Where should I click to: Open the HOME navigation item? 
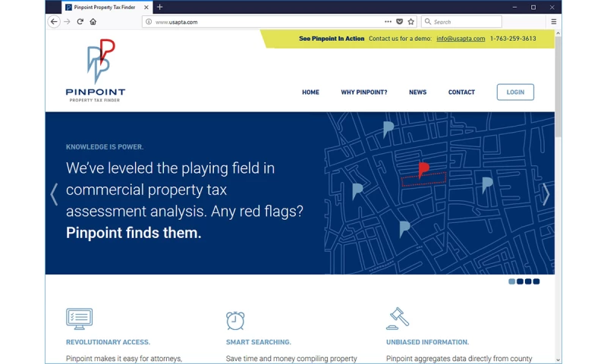tap(310, 93)
